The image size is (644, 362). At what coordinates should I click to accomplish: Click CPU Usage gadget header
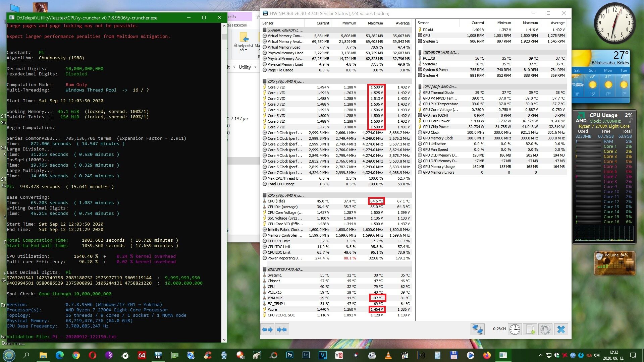pos(604,115)
